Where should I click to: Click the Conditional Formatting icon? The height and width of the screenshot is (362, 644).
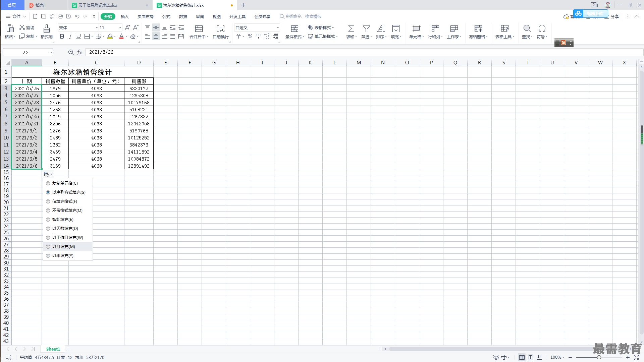click(x=294, y=28)
